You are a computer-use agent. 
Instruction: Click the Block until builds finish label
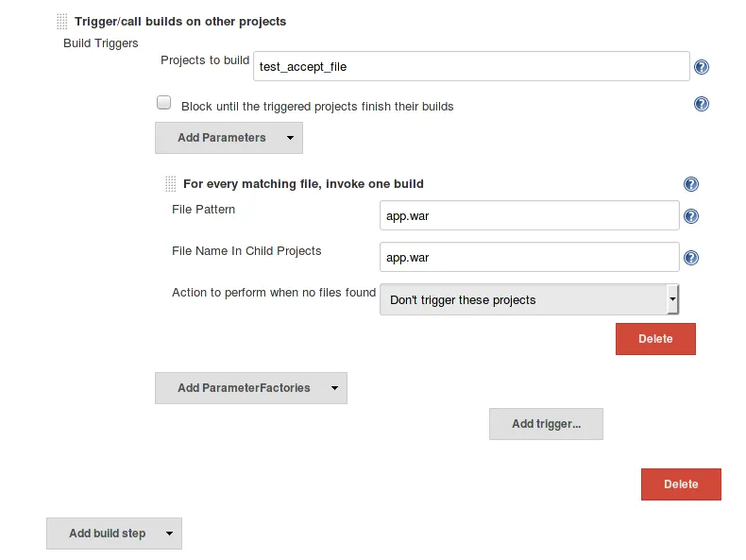pos(317,107)
